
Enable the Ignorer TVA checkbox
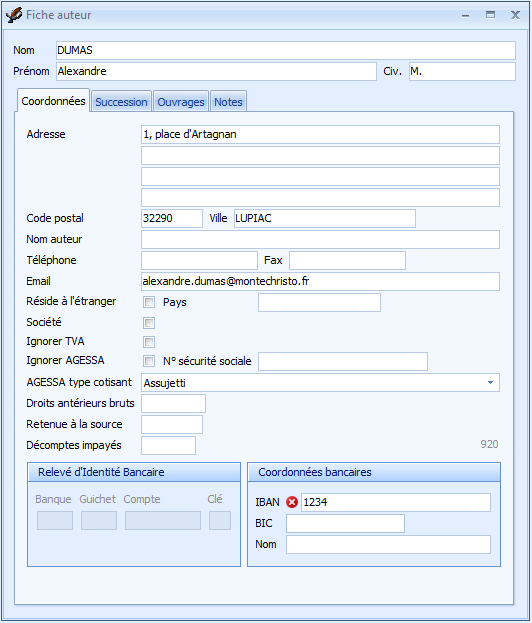click(149, 342)
